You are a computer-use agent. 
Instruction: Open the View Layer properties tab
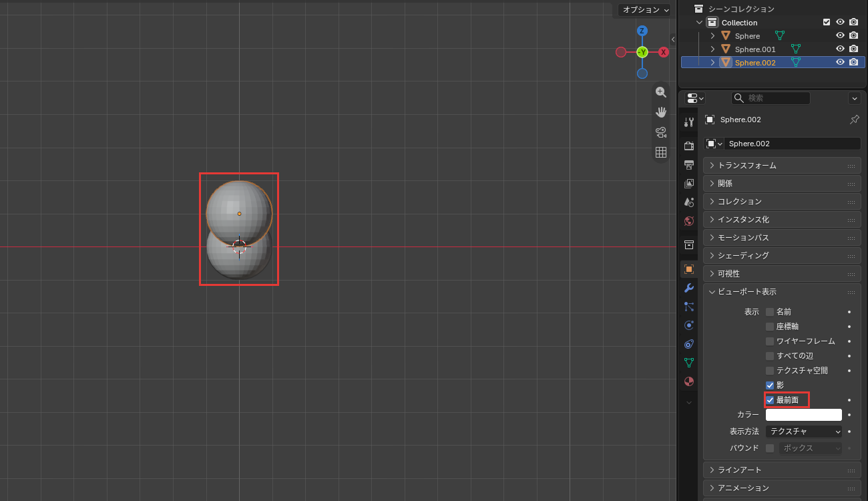[689, 183]
